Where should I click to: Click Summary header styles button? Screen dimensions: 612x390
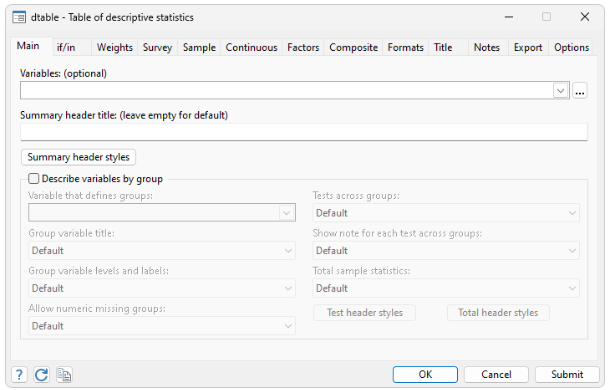pos(78,157)
